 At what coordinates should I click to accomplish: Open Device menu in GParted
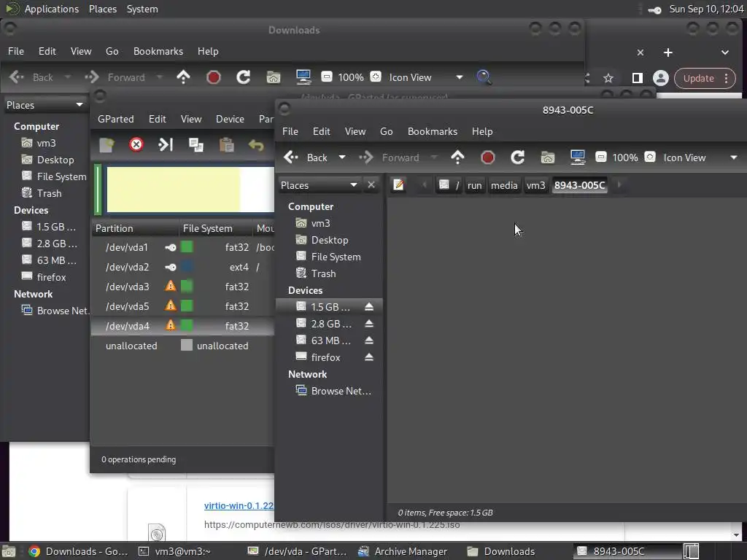click(x=230, y=119)
